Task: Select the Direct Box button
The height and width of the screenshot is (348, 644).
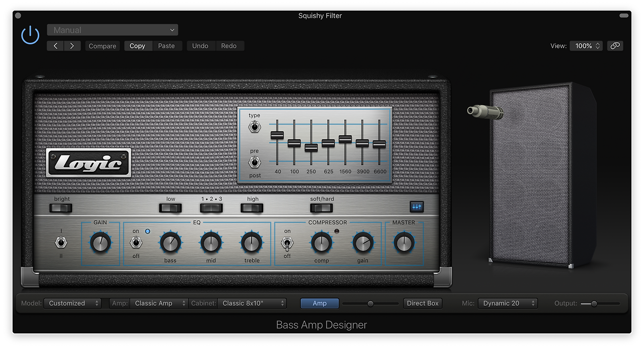Action: click(423, 303)
